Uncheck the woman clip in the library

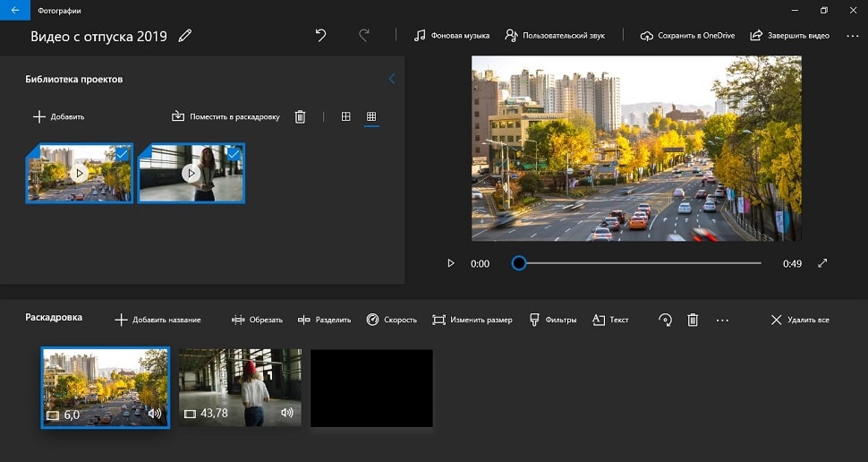point(234,154)
